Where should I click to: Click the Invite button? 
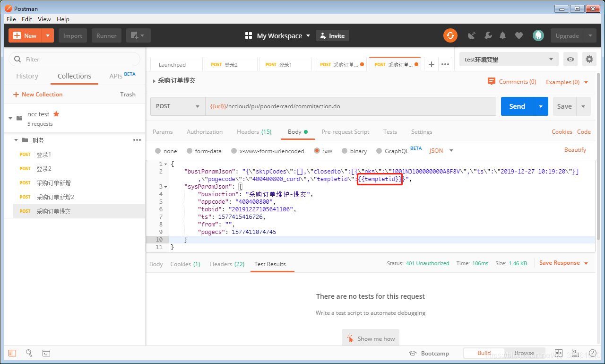point(332,35)
